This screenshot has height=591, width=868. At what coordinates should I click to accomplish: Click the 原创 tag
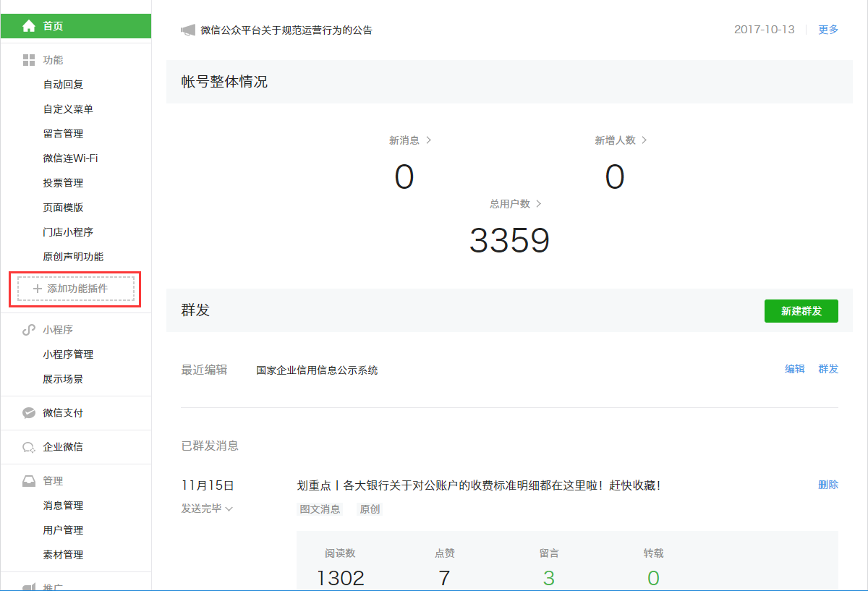pyautogui.click(x=370, y=509)
